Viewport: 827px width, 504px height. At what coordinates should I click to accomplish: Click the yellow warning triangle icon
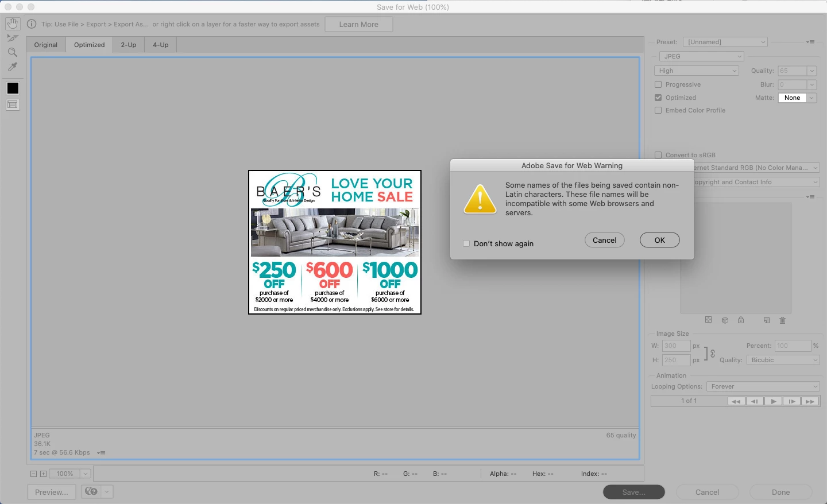tap(480, 199)
